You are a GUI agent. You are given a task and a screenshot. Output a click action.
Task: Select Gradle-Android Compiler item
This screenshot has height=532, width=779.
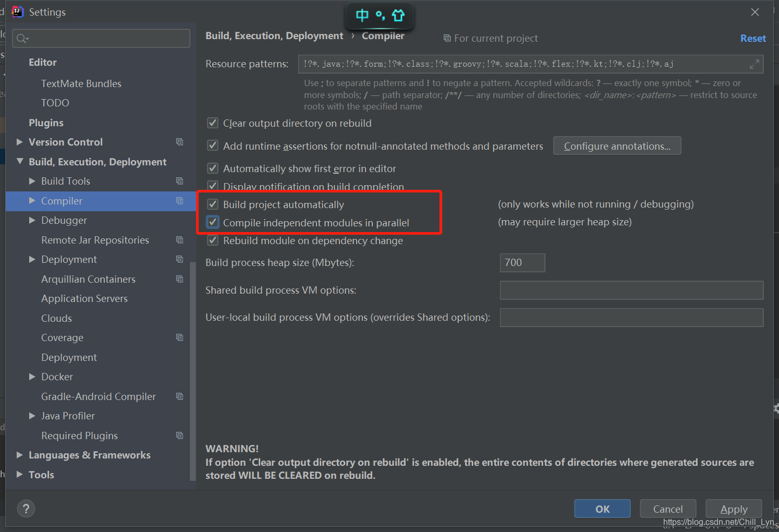[99, 396]
